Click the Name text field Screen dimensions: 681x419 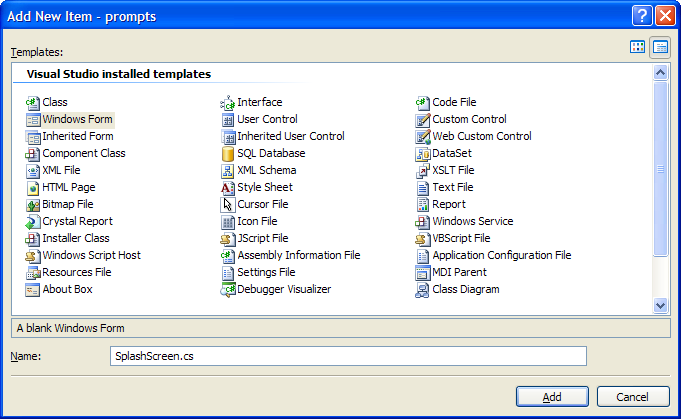[347, 357]
